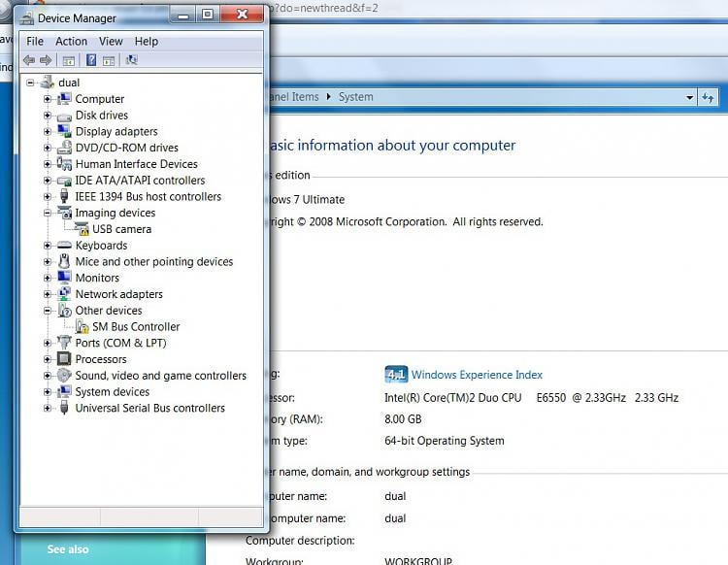Select the Keyboards category icon
728x565 pixels.
(64, 246)
